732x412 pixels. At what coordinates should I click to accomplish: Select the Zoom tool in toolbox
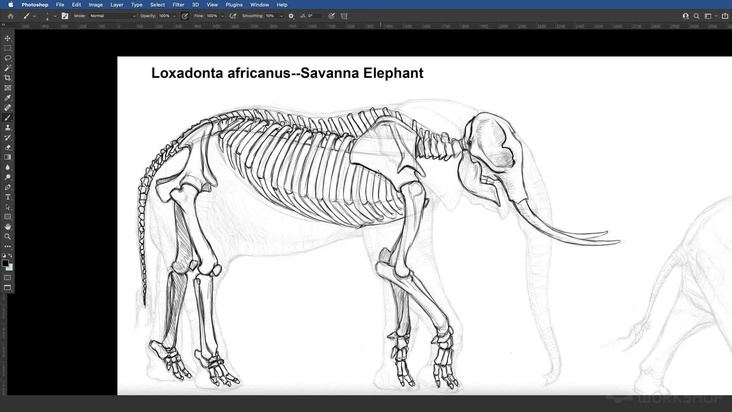click(7, 237)
